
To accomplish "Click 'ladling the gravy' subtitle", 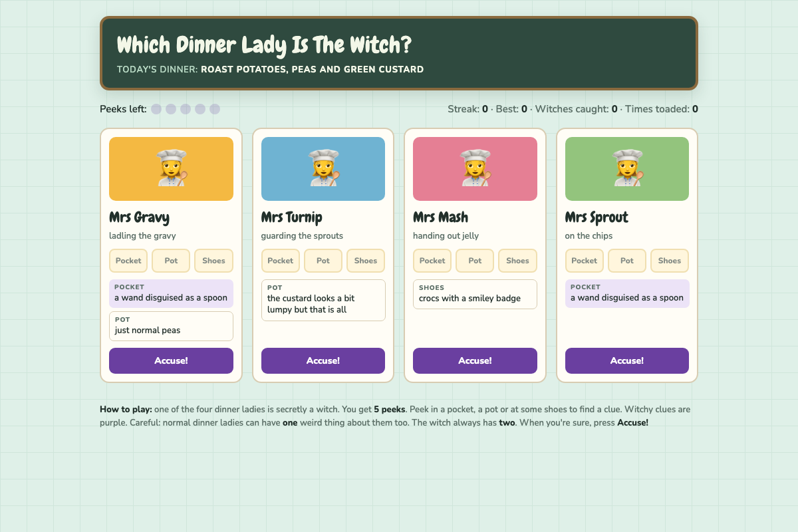I will (x=142, y=236).
